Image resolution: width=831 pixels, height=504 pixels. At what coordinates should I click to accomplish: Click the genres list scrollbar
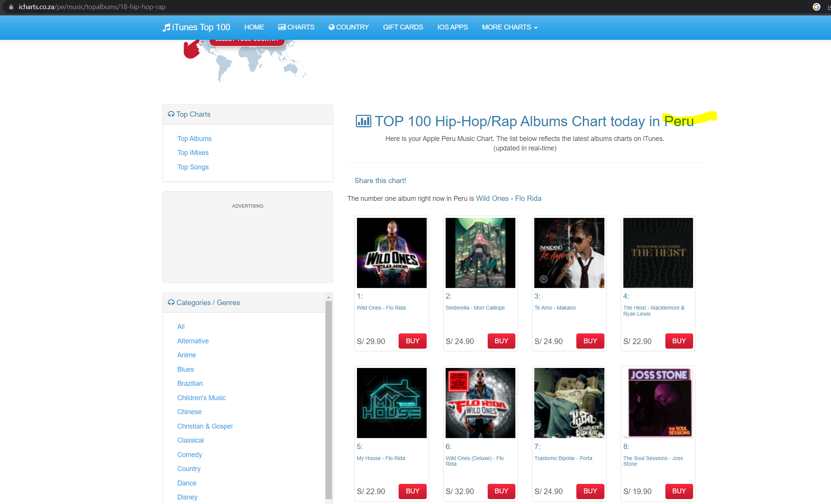point(329,400)
